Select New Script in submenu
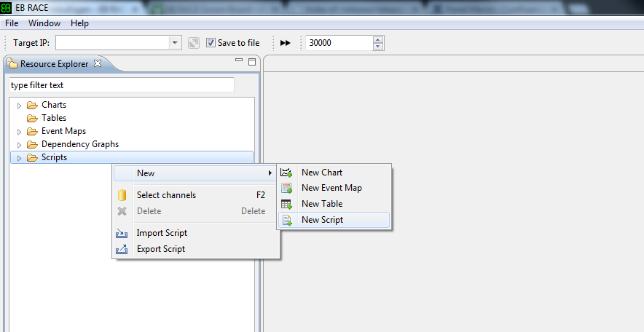Screen dimensions: 644x332 (334, 220)
